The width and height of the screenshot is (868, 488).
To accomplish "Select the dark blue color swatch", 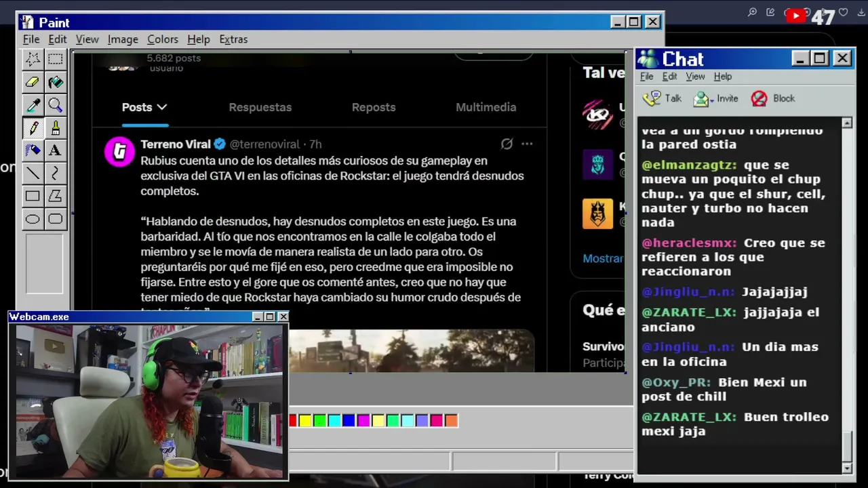I will (349, 421).
